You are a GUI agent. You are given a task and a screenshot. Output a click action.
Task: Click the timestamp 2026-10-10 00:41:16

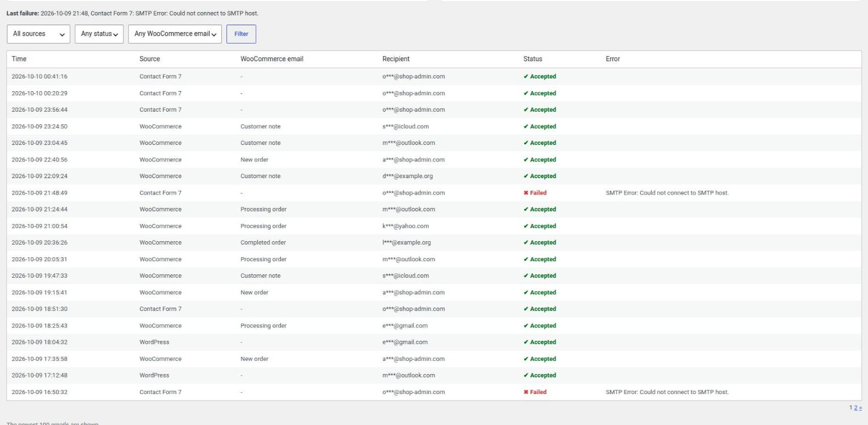pos(40,76)
